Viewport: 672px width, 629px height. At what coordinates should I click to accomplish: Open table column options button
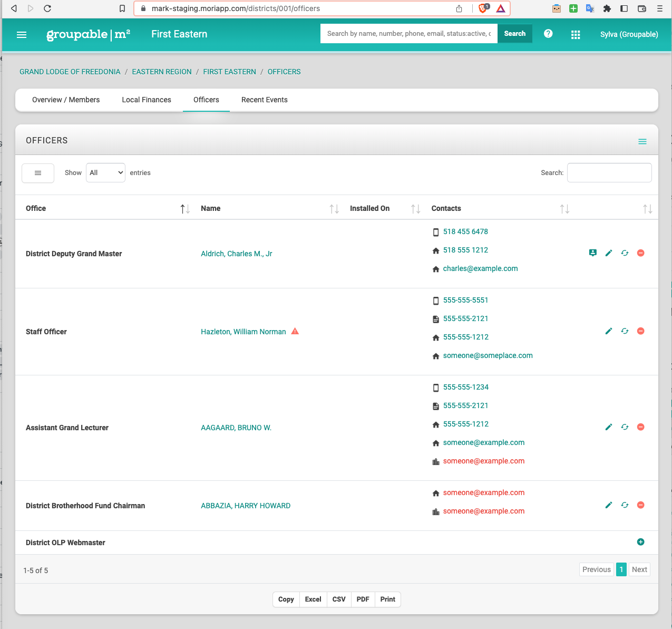[x=38, y=173]
